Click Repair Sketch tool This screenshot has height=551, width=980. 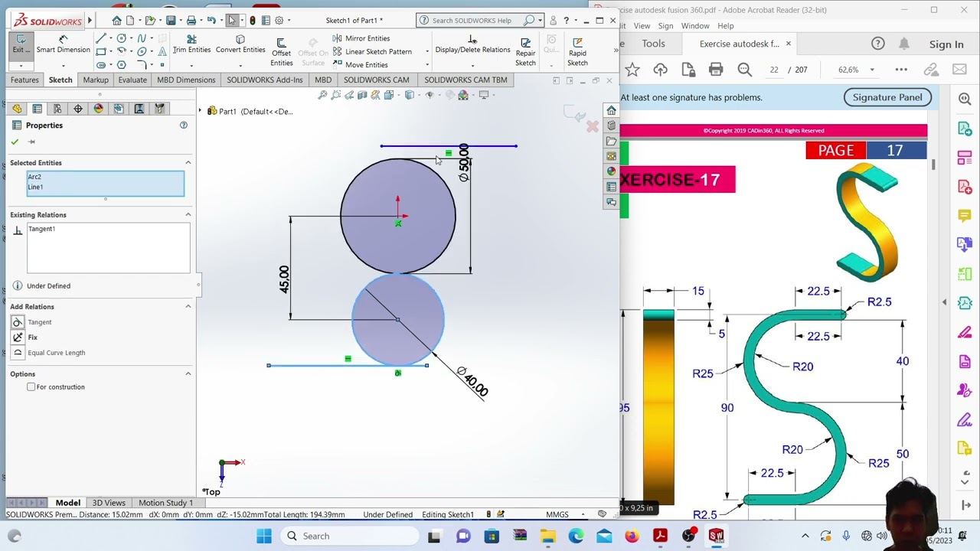[x=525, y=51]
